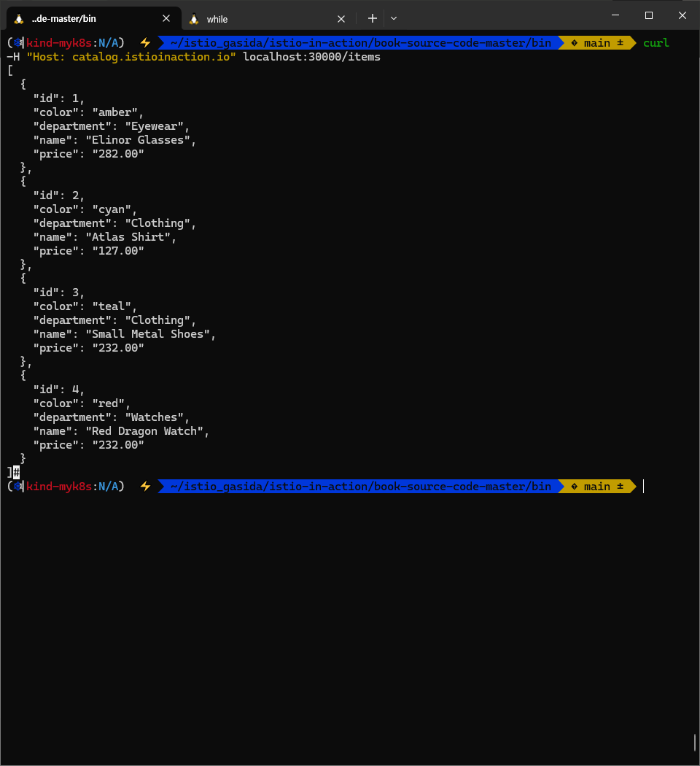Click the blue path segment in the bottom prompt
This screenshot has width=700, height=766.
click(x=361, y=487)
